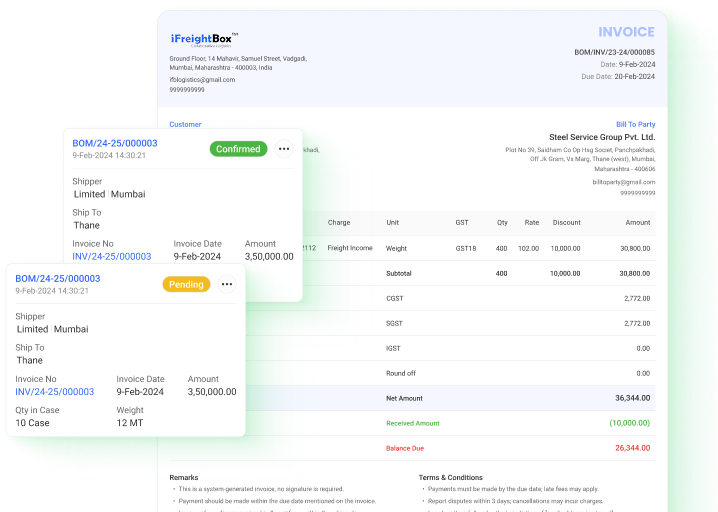Click the green Confirmed status badge

coord(238,149)
